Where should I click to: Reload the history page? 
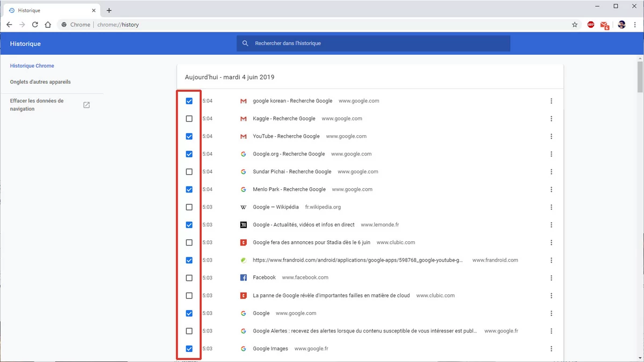35,25
